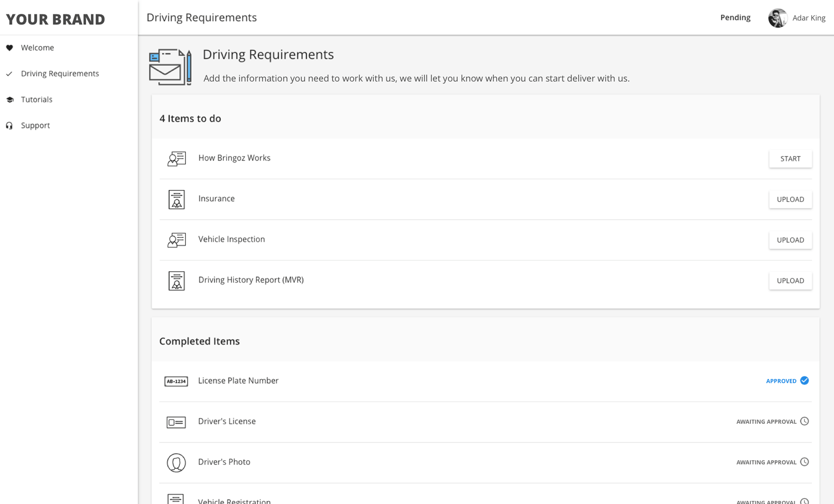Click the Pending status label
Image resolution: width=834 pixels, height=504 pixels.
pyautogui.click(x=735, y=17)
